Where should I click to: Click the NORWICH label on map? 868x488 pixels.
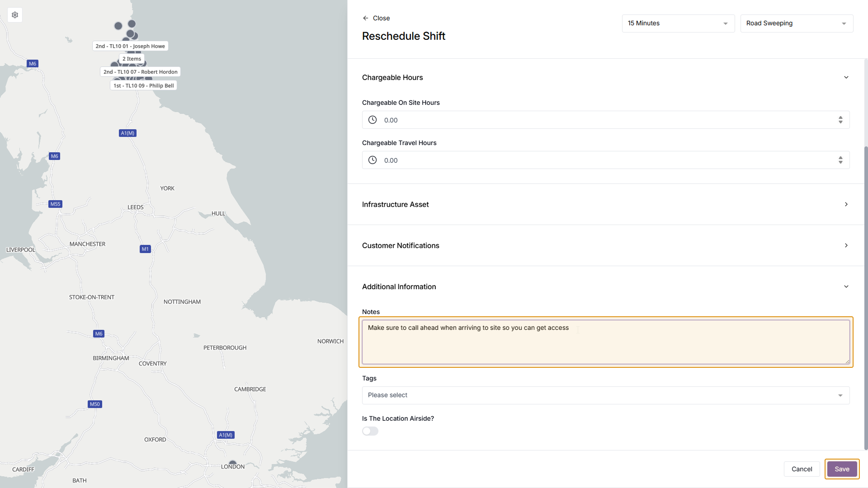pyautogui.click(x=330, y=341)
